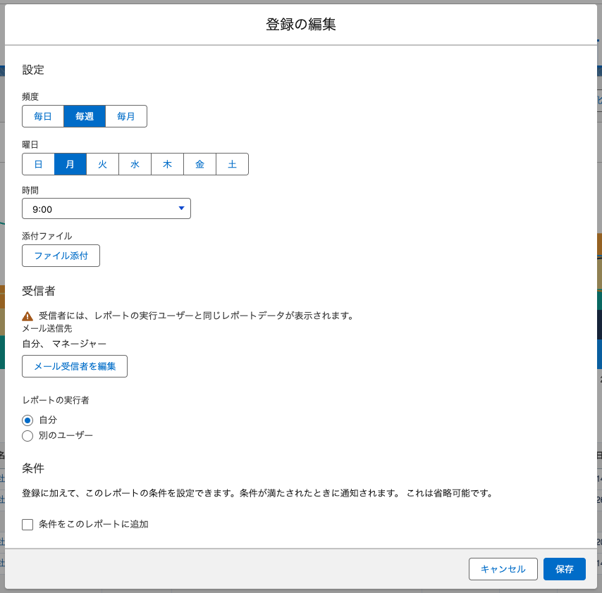The image size is (602, 593).
Task: Select the 毎日 frequency option
Action: [43, 116]
